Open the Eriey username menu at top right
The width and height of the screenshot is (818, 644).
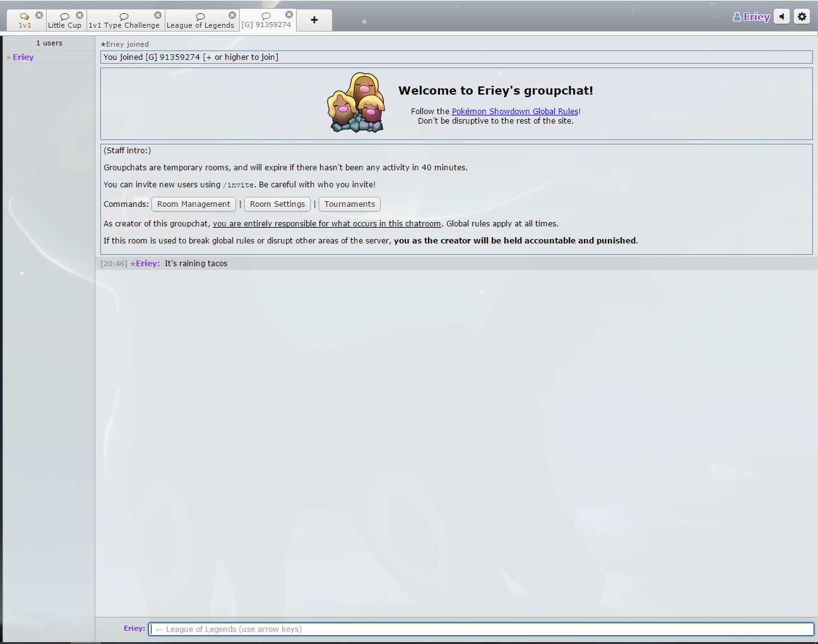point(751,17)
